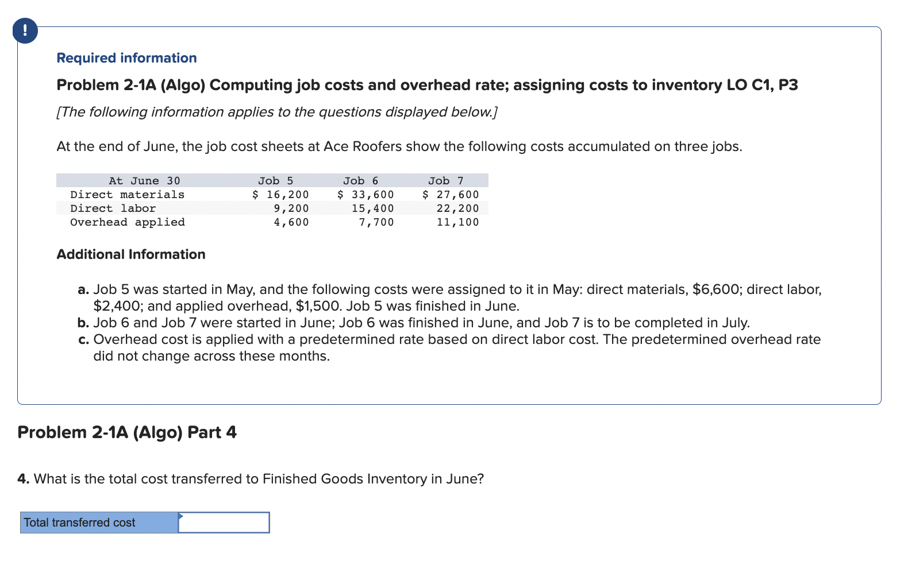This screenshot has width=908, height=588.
Task: Select the Overhead applied row label
Action: [x=127, y=222]
